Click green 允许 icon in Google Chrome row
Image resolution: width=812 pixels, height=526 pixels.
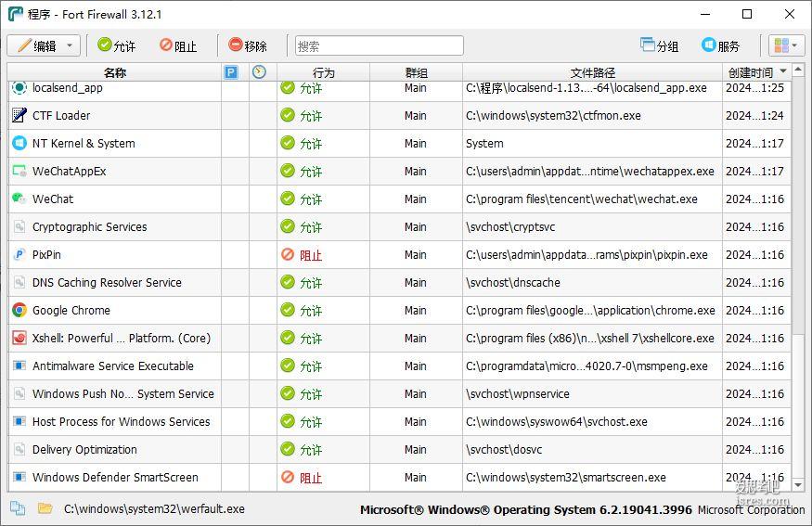tap(288, 310)
